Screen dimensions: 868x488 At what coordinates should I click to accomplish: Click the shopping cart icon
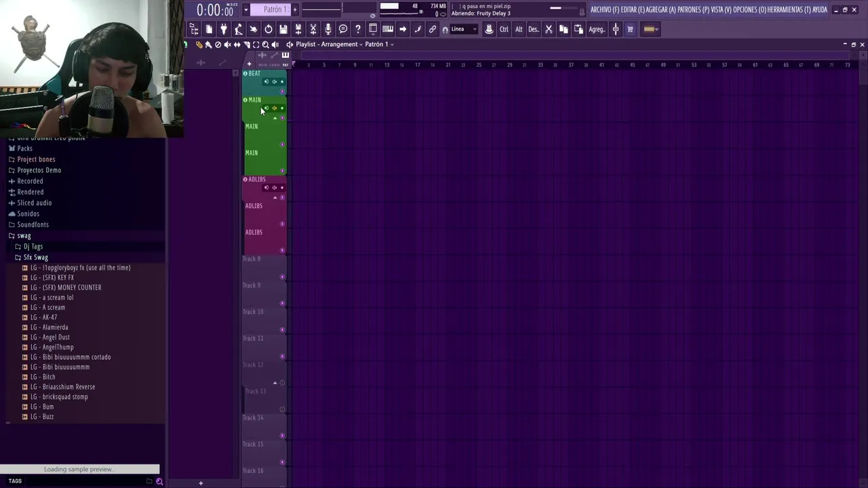click(x=630, y=29)
